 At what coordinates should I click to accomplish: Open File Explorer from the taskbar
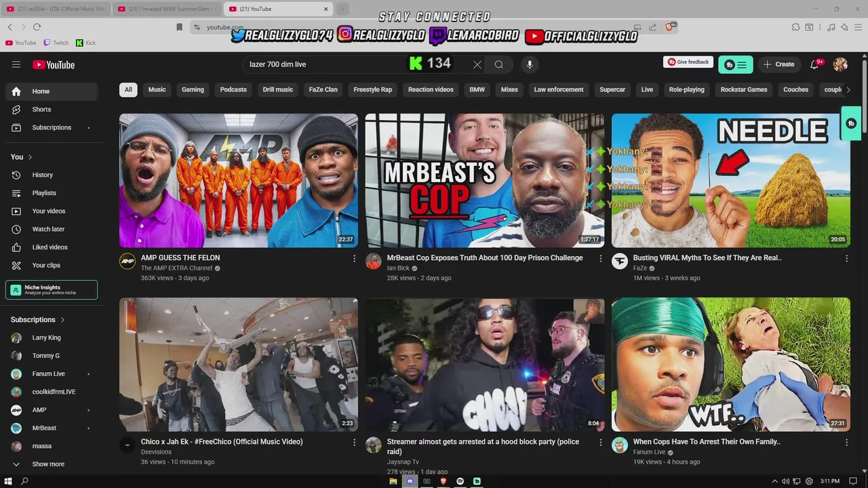393,481
